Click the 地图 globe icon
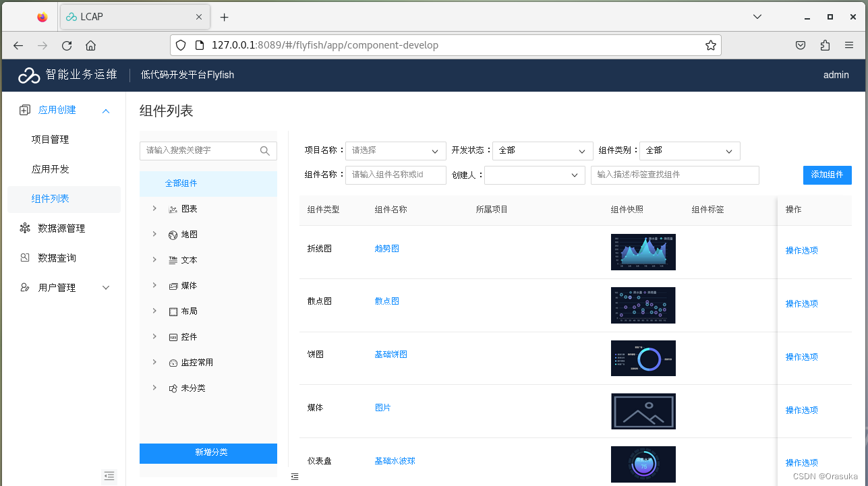Image resolution: width=868 pixels, height=486 pixels. coord(171,234)
